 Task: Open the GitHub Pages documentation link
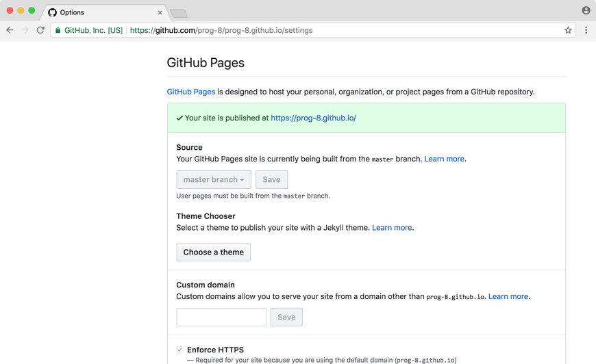pyautogui.click(x=191, y=92)
